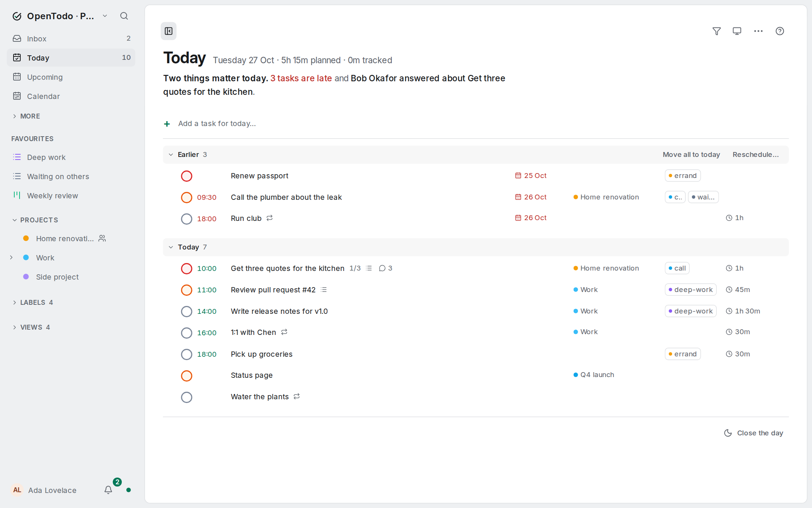Follow the '3 tasks are late' link
Screen dimensions: 812x508
point(301,78)
